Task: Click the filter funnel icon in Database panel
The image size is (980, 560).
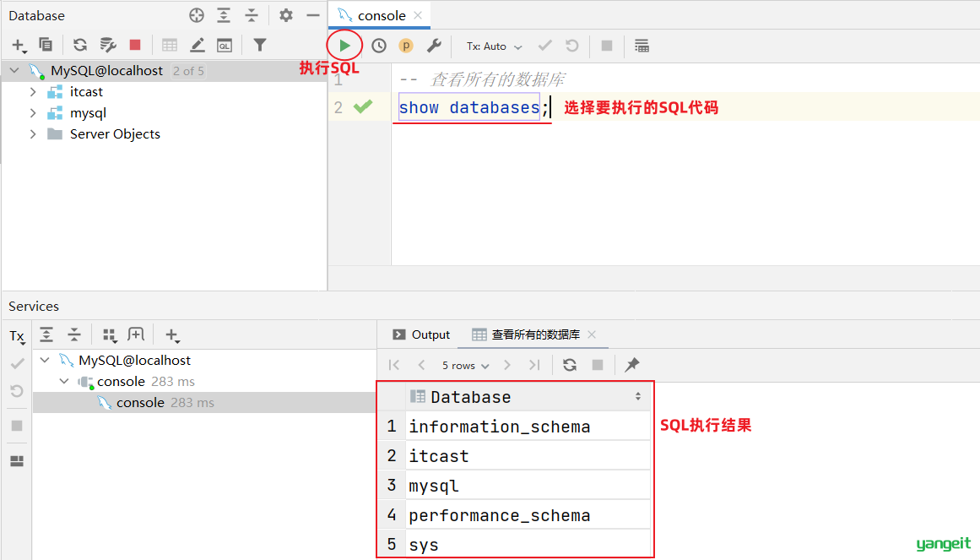Action: (259, 45)
